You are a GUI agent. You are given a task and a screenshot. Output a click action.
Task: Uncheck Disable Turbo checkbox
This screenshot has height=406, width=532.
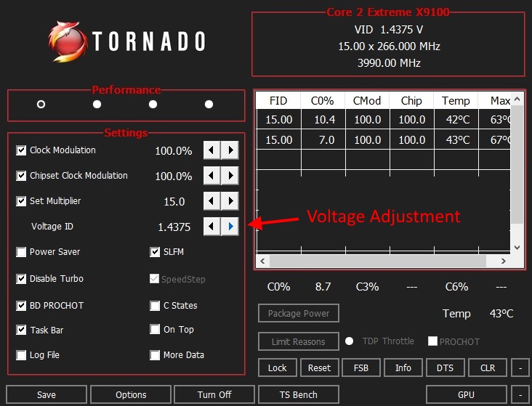point(21,279)
